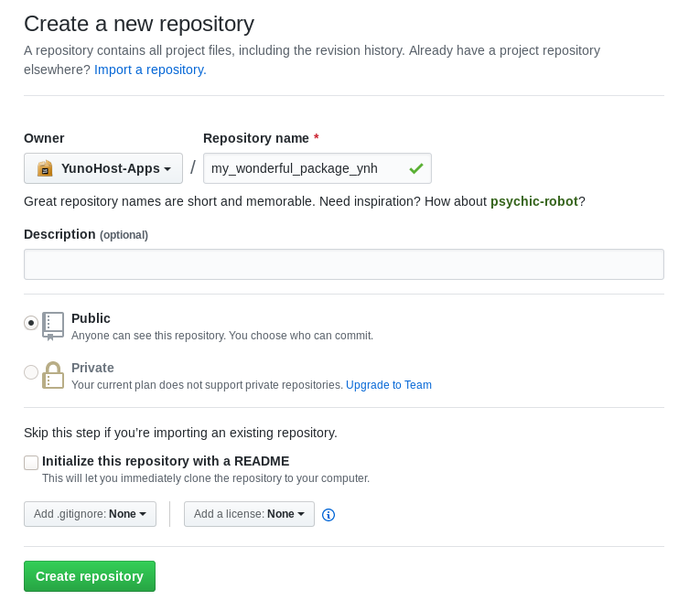
Task: Select the Private radio button
Action: 31,371
